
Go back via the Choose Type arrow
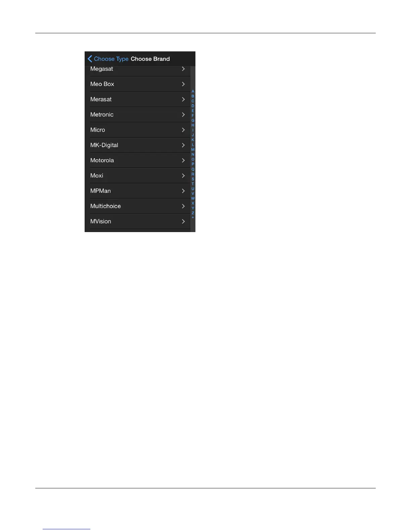point(90,59)
